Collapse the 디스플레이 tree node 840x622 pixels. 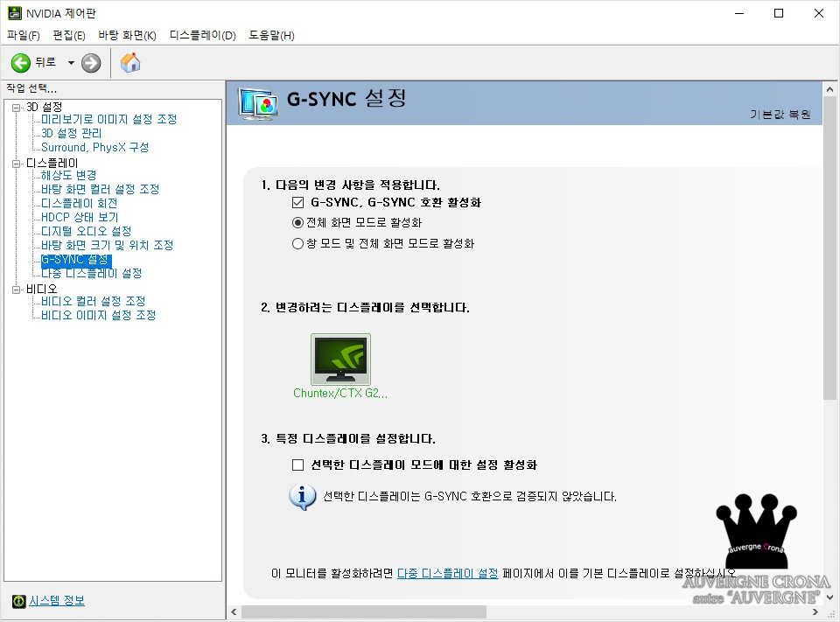[16, 164]
